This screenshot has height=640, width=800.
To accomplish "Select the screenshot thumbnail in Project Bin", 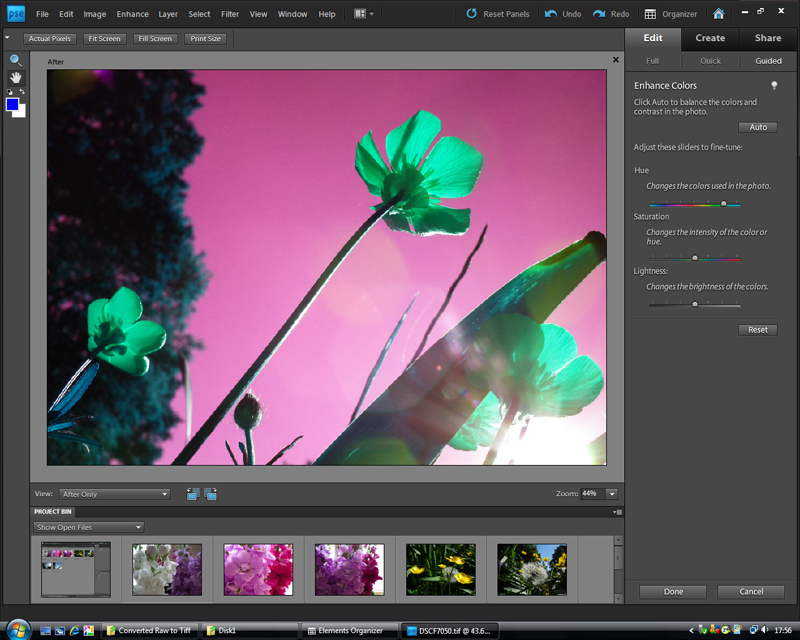I will coord(76,570).
